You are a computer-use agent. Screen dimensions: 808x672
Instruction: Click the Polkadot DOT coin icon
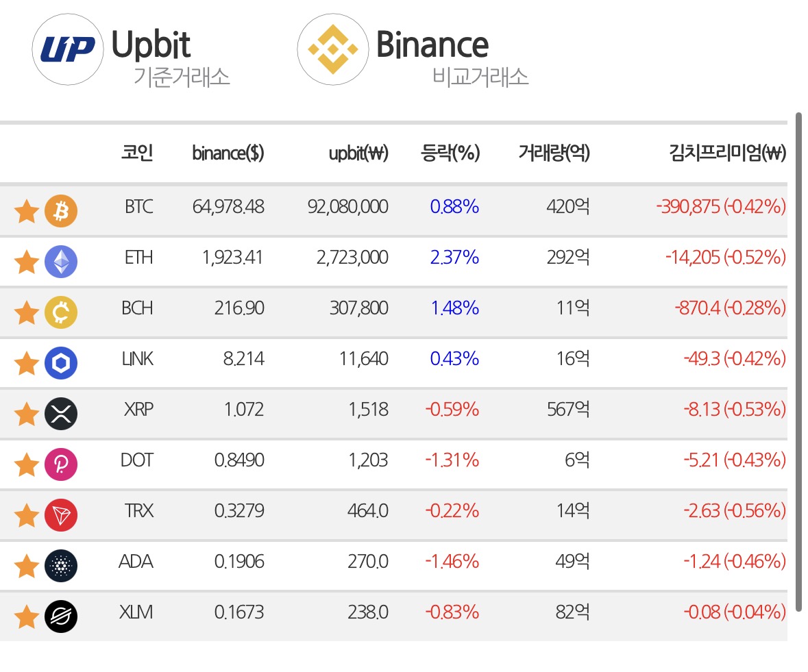tap(61, 464)
